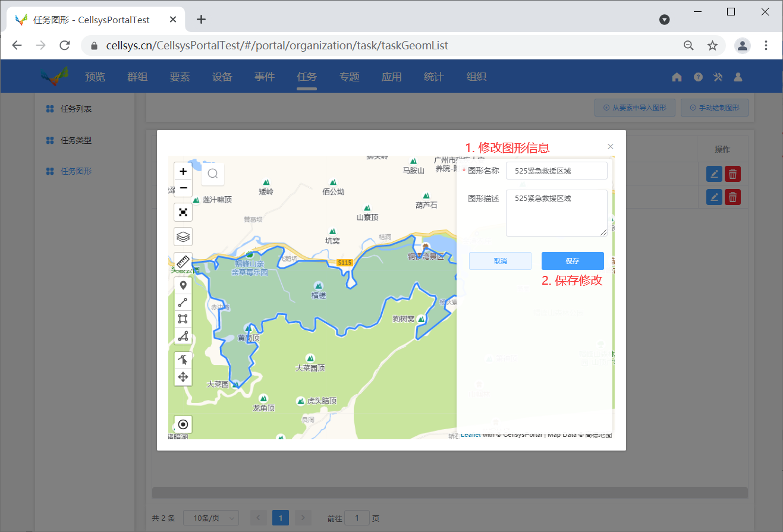Zoom out of the map
The height and width of the screenshot is (532, 783).
[183, 188]
